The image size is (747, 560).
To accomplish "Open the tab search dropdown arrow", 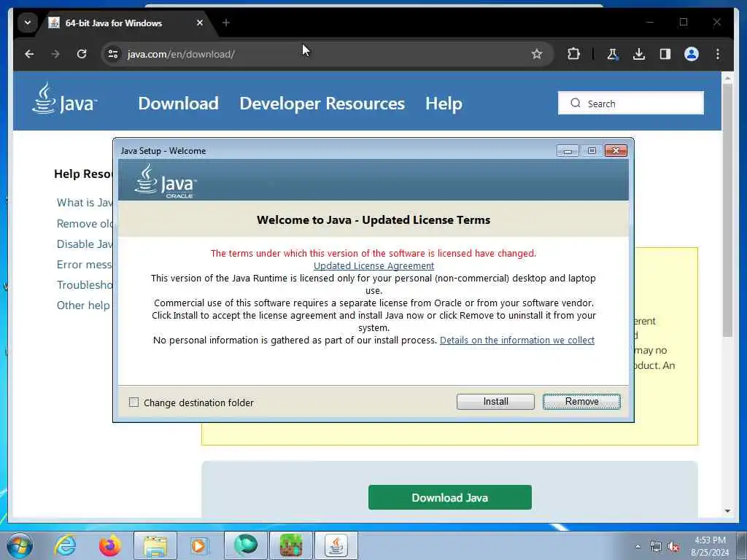I will click(28, 23).
